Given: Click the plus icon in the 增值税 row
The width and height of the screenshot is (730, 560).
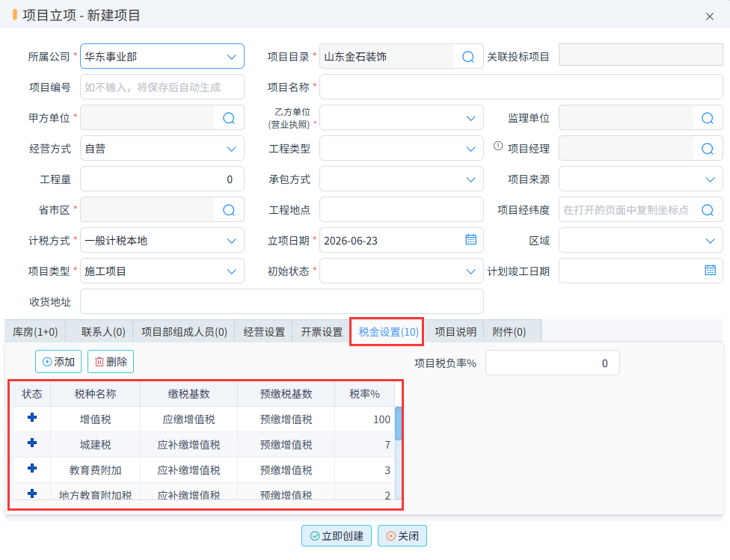Looking at the screenshot, I should 32,417.
